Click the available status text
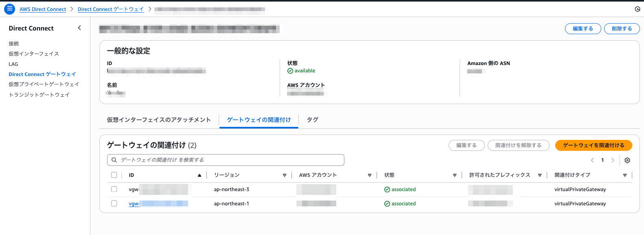This screenshot has width=644, height=235. click(305, 71)
